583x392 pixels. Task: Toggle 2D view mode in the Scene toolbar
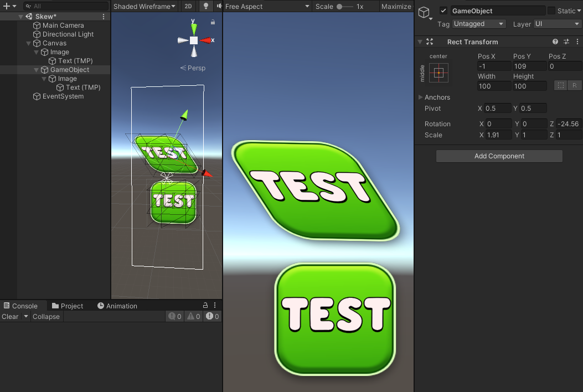[188, 6]
